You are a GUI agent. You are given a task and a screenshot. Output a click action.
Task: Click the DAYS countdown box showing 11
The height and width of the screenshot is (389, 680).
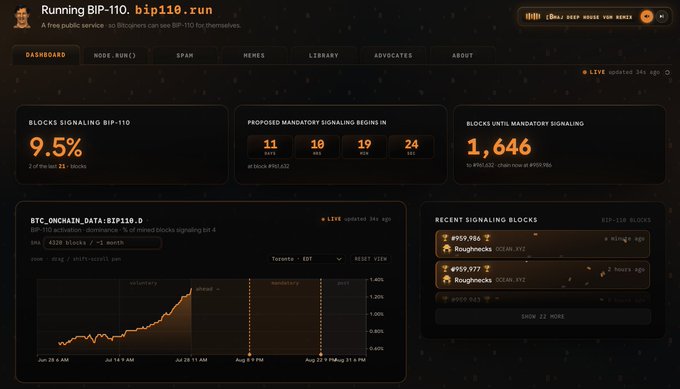pyautogui.click(x=270, y=147)
